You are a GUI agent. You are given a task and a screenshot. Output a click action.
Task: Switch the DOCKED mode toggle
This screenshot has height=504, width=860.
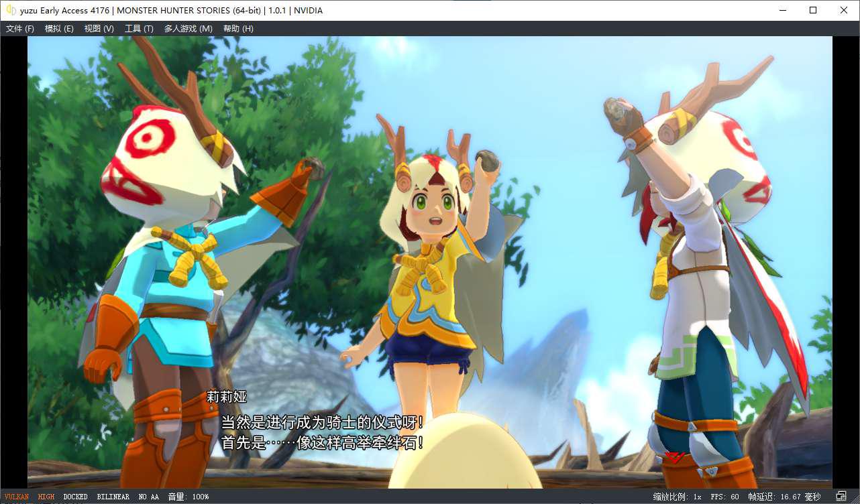[76, 497]
